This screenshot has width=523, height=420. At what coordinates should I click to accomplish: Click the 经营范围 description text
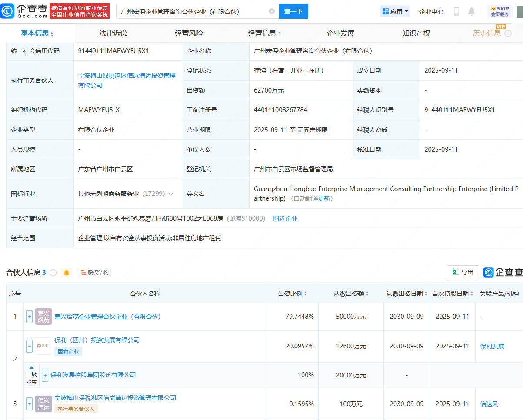[x=150, y=238]
